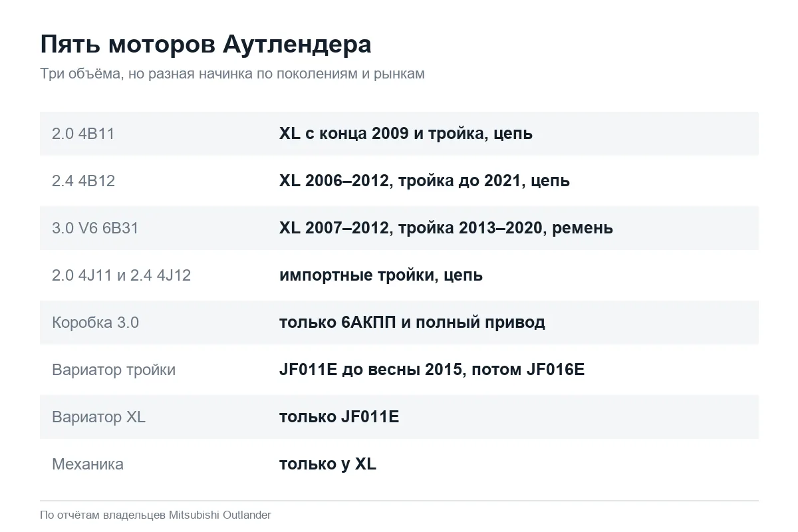
Task: Click the label "Вариатор XL"
Action: [98, 417]
